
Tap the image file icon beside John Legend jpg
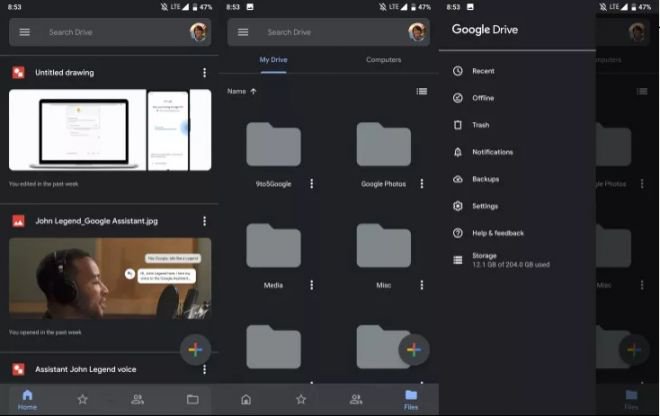point(18,221)
